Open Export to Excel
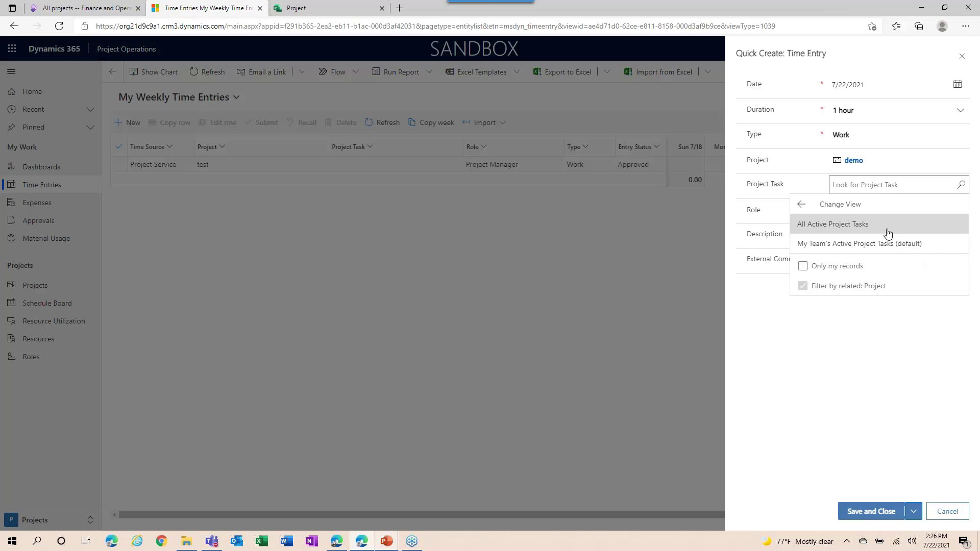Viewport: 980px width, 551px height. 561,71
